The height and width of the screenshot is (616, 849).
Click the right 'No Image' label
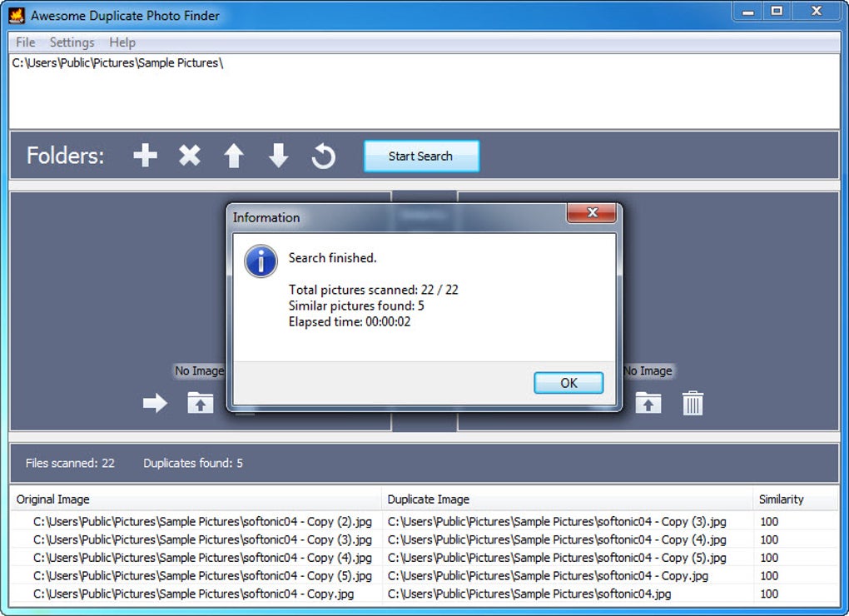pos(648,370)
